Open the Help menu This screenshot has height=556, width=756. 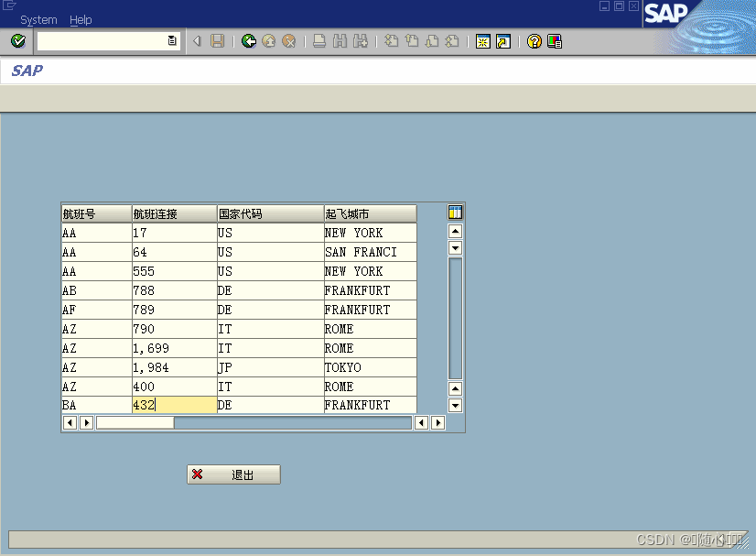click(x=81, y=19)
